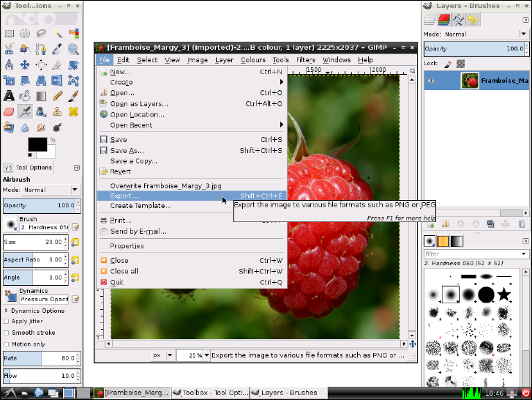Click black foreground colour swatch

37,144
